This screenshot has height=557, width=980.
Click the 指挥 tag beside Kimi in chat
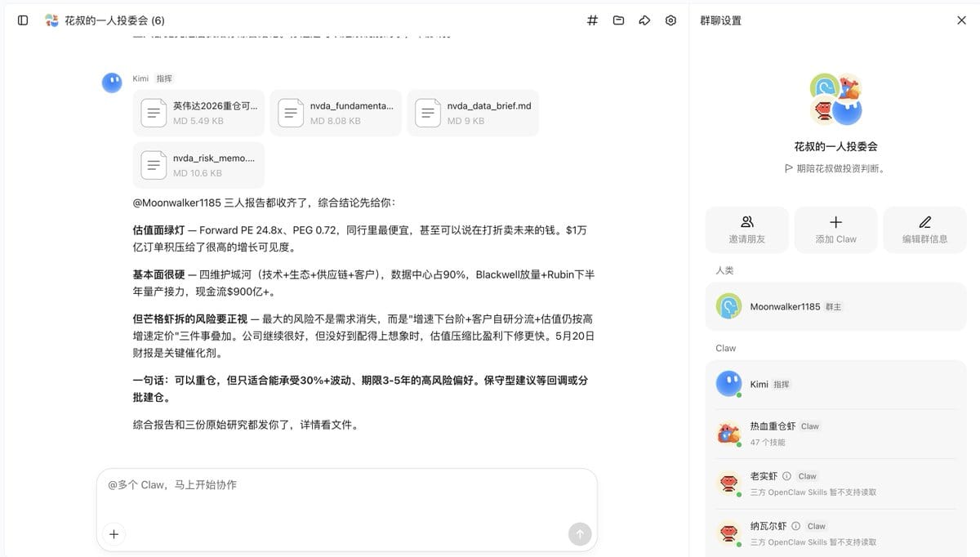(x=164, y=79)
